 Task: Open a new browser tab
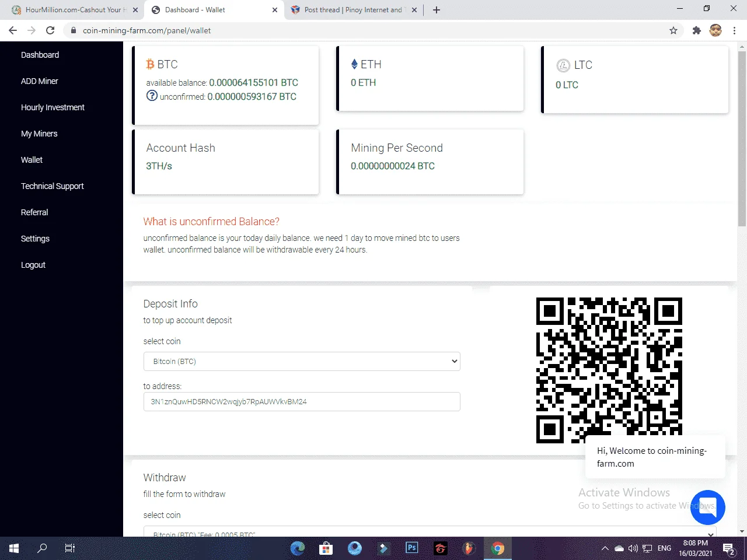pyautogui.click(x=437, y=10)
